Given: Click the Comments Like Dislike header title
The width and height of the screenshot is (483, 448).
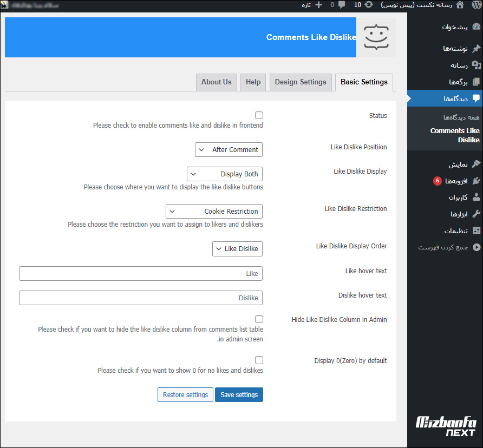Looking at the screenshot, I should [311, 37].
